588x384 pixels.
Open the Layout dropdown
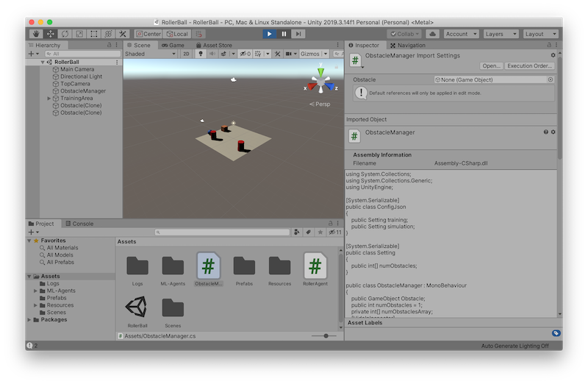540,34
